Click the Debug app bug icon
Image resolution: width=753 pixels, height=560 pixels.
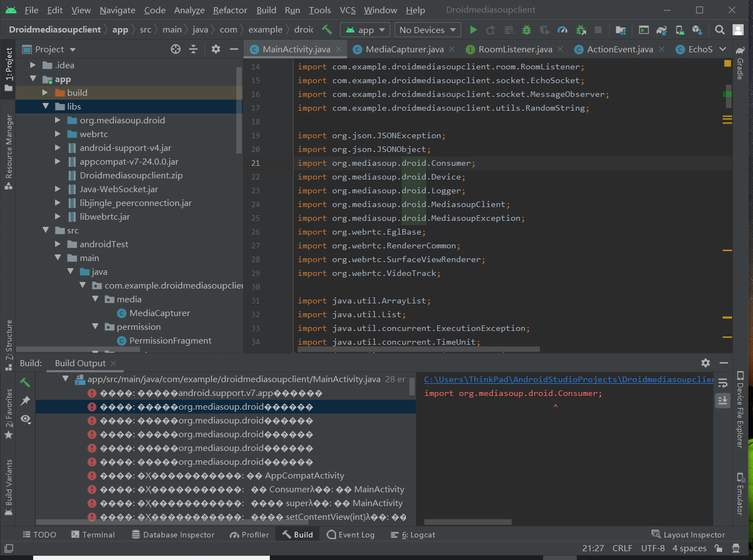point(527,30)
